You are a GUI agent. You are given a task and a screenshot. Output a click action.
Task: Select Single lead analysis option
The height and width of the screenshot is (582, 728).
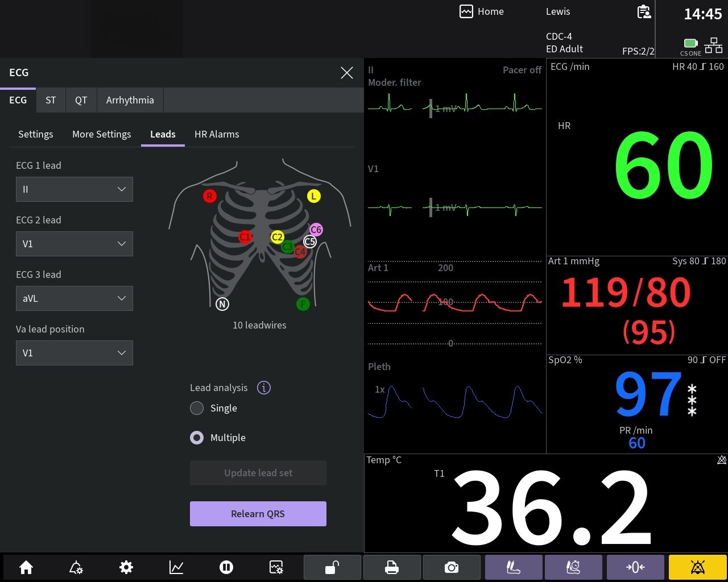(197, 408)
